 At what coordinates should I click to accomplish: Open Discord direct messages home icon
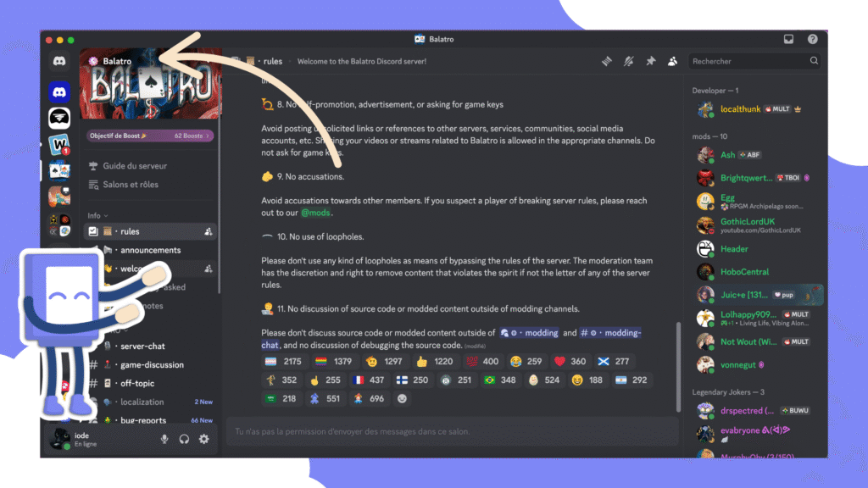click(59, 61)
